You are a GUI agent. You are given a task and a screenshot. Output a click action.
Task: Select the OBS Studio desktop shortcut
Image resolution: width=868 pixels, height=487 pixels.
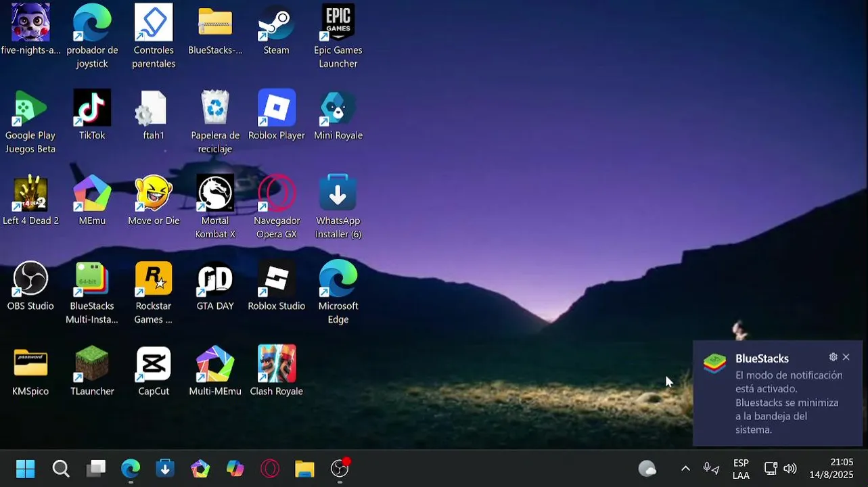click(x=30, y=285)
